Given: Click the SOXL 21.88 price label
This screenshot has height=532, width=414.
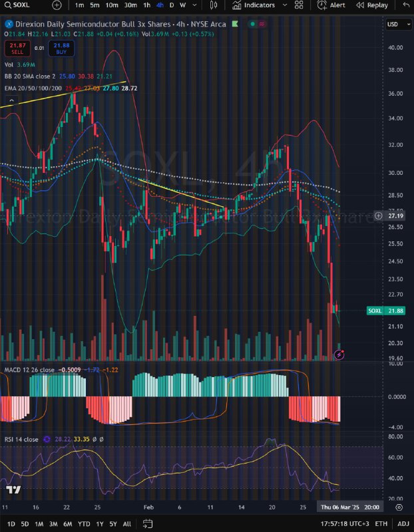Looking at the screenshot, I should tap(386, 311).
